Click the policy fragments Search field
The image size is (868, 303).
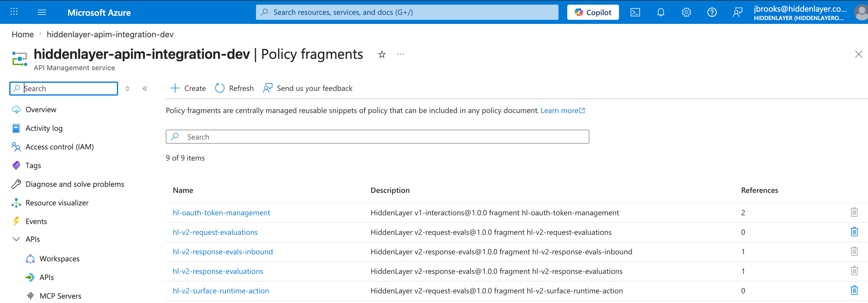click(x=377, y=137)
